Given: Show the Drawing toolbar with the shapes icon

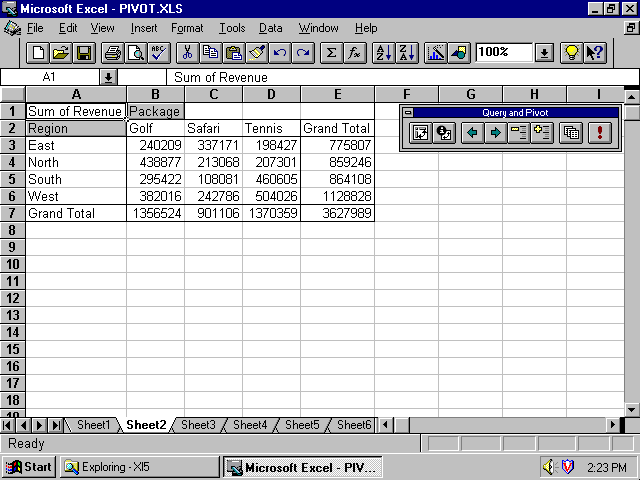Looking at the screenshot, I should pos(459,53).
